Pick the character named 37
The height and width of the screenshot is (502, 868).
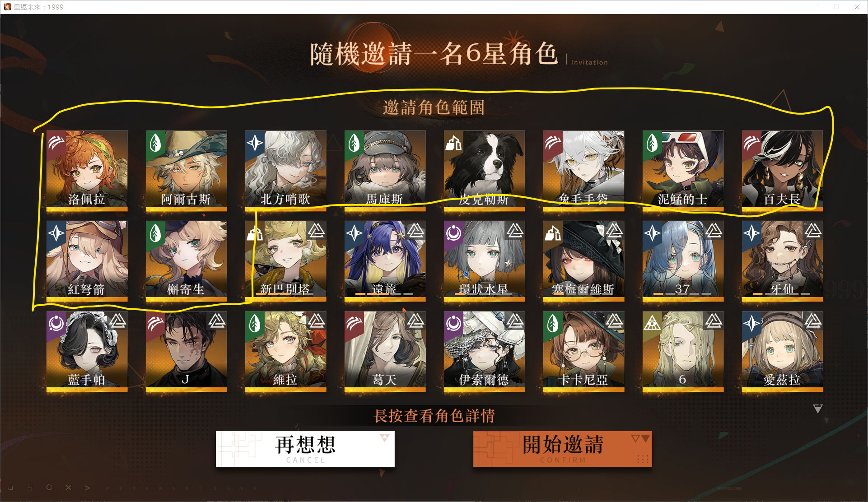click(x=683, y=261)
